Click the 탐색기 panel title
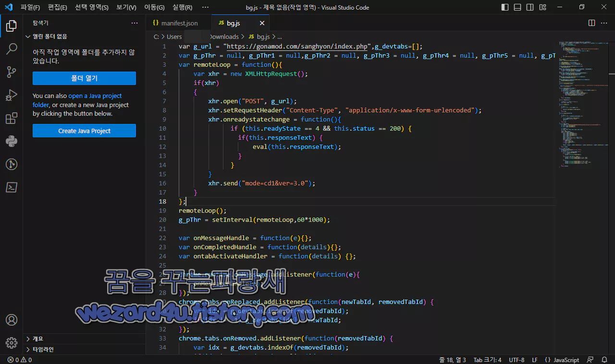 pos(40,23)
